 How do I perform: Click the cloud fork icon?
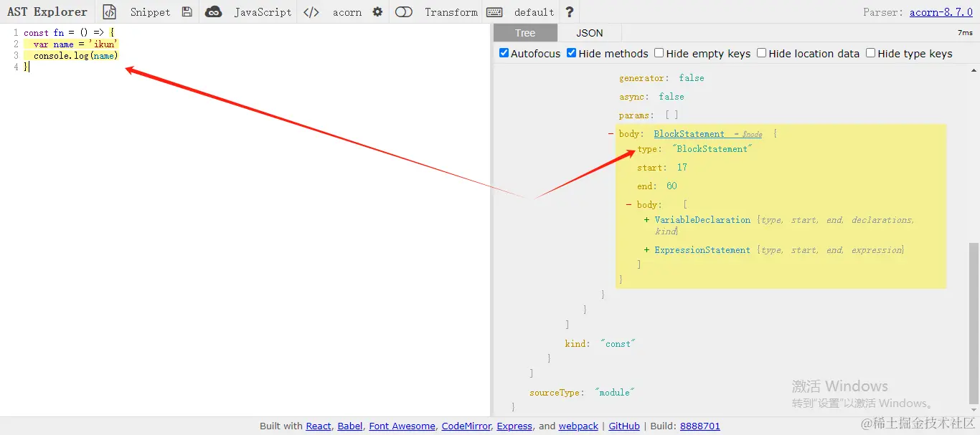[213, 12]
